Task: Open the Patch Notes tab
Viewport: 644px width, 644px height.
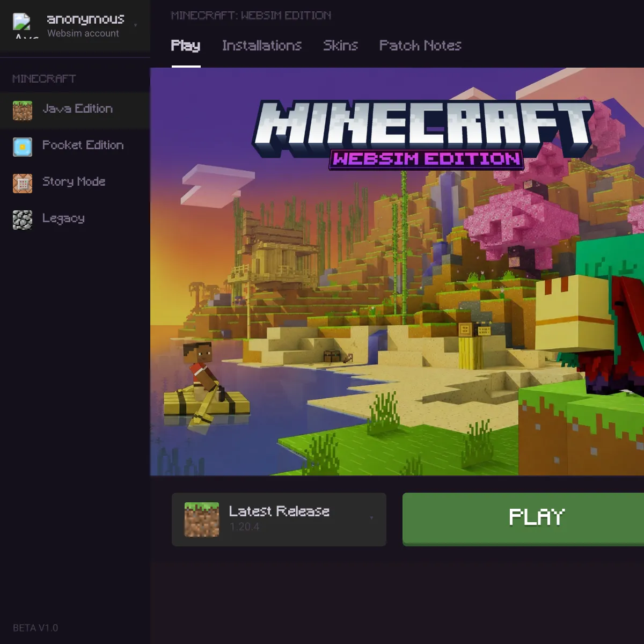Action: (x=420, y=46)
